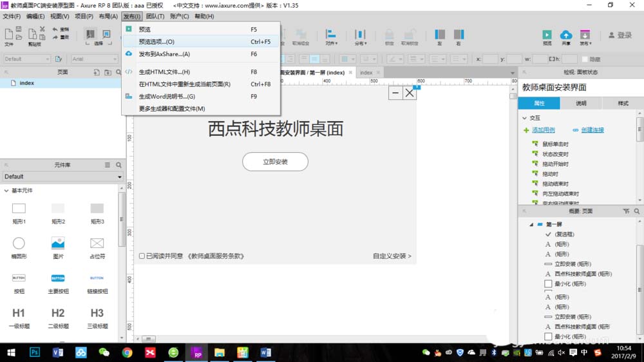Open Chrome from the Windows taskbar
Screen dimensions: 644x362
(x=127, y=352)
